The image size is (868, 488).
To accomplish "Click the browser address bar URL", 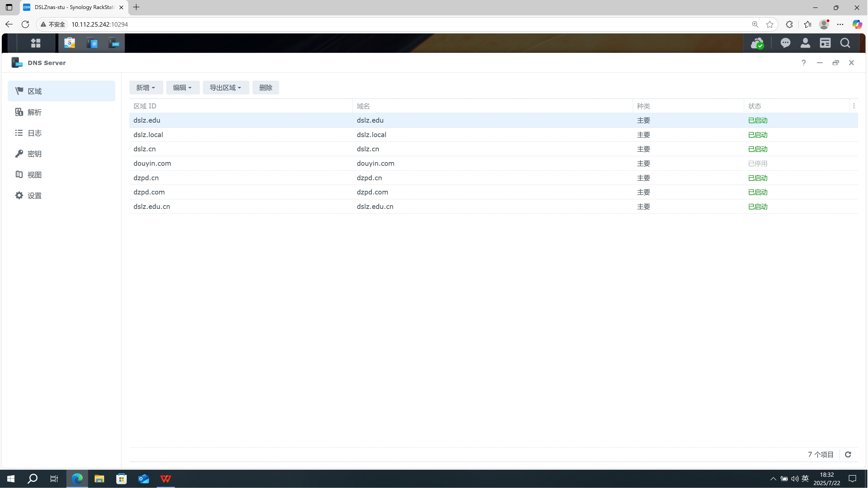I will coord(100,24).
